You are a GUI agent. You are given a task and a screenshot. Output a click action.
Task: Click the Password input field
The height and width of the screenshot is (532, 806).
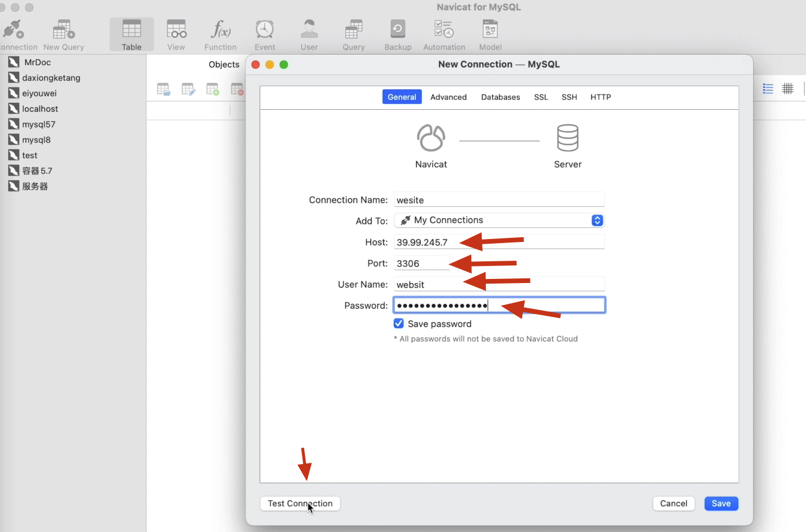[499, 305]
